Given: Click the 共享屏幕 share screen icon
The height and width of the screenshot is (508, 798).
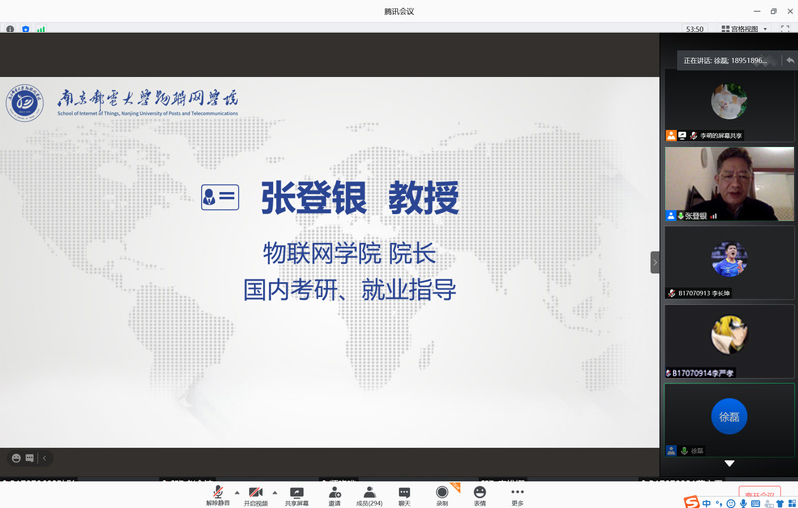Looking at the screenshot, I should (297, 494).
